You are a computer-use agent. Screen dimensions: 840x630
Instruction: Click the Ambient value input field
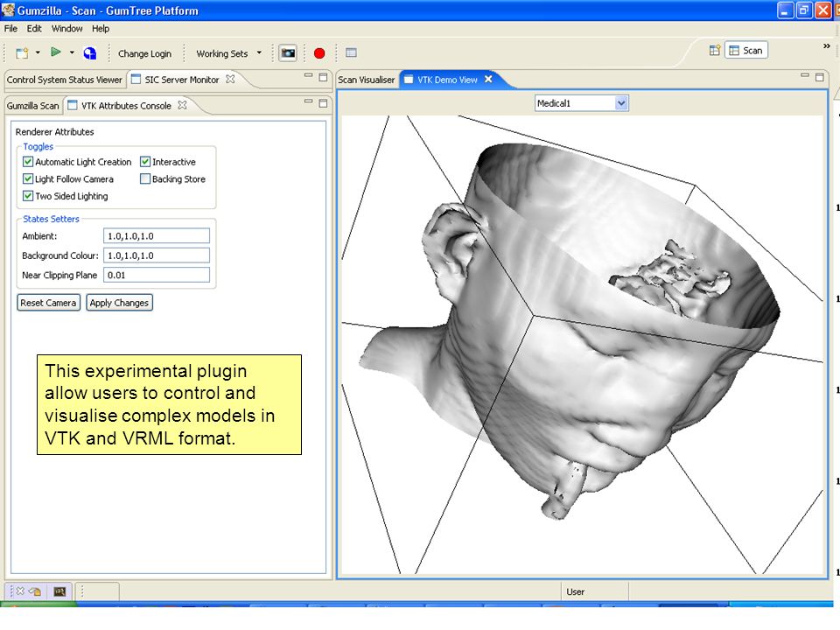pos(157,235)
